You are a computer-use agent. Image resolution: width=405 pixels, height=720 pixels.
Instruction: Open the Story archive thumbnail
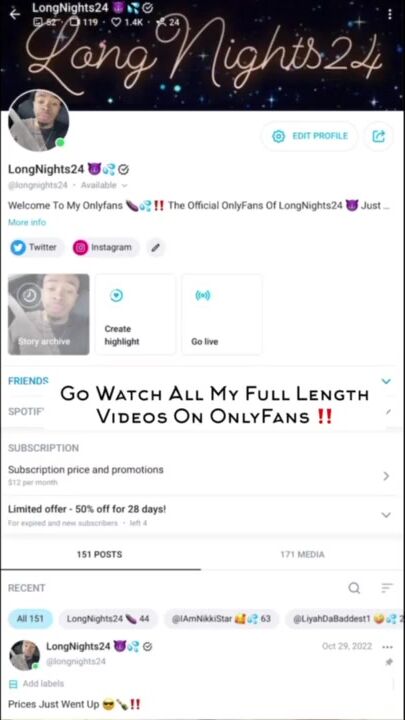49,315
